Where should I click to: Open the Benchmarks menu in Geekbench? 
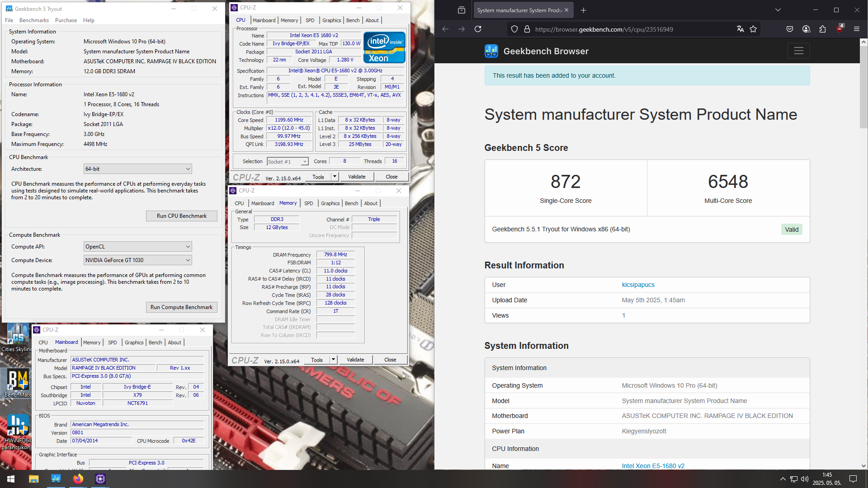[34, 20]
